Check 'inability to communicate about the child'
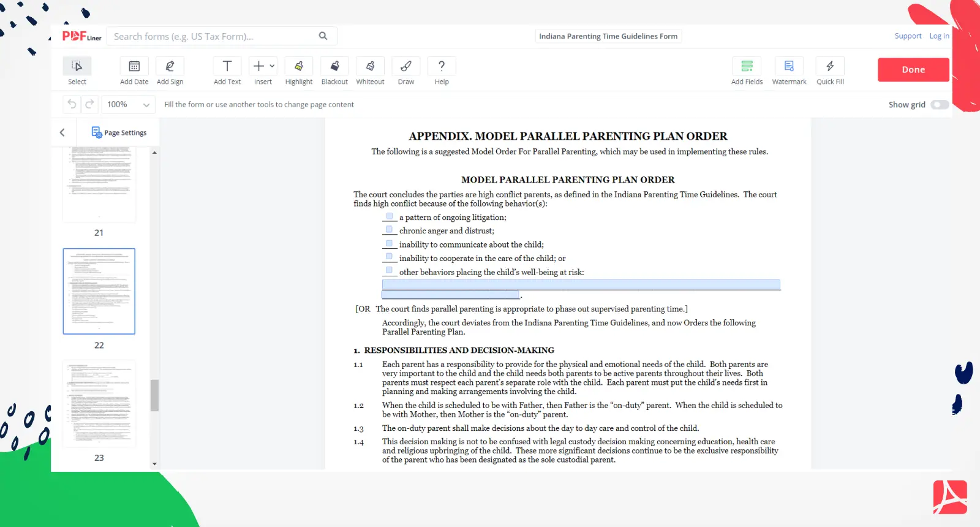Image resolution: width=980 pixels, height=527 pixels. click(x=390, y=243)
